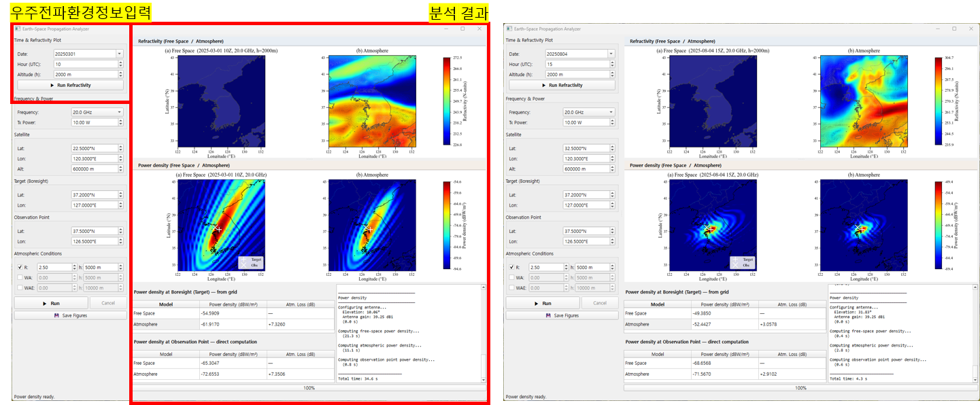The image size is (980, 405).
Task: Enable the WAE checkbox in the 20250301 window
Action: [x=18, y=287]
